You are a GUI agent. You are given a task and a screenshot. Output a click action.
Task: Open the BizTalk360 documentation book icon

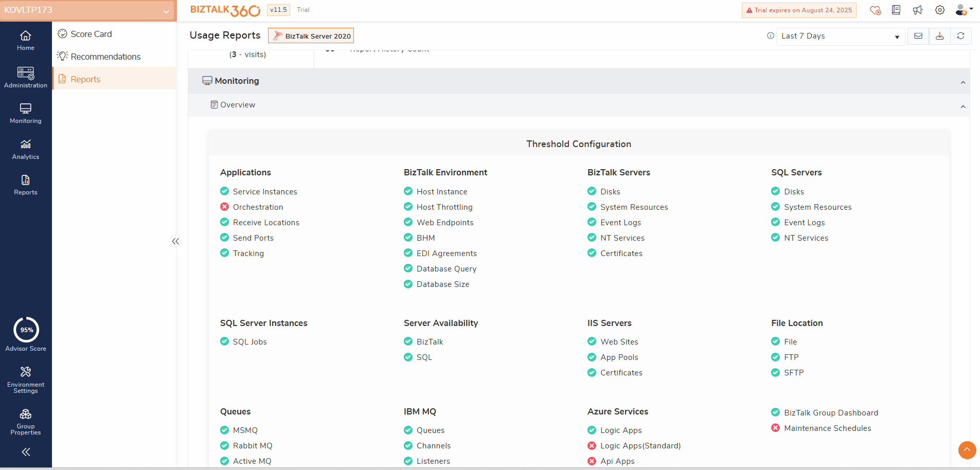click(896, 10)
